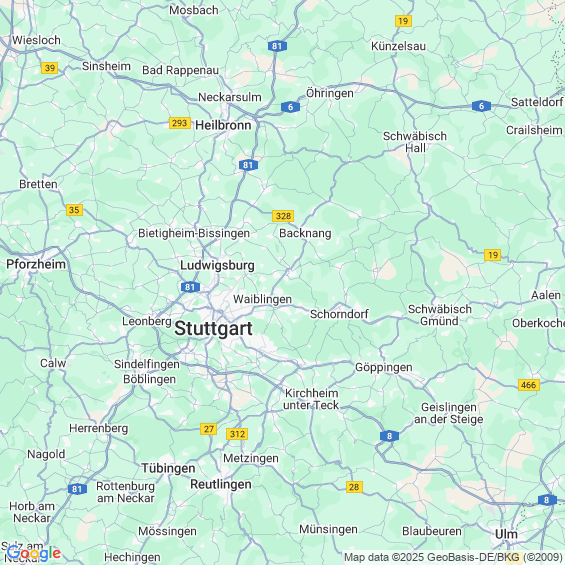Open the Google logo link
The height and width of the screenshot is (565, 565).
(34, 554)
